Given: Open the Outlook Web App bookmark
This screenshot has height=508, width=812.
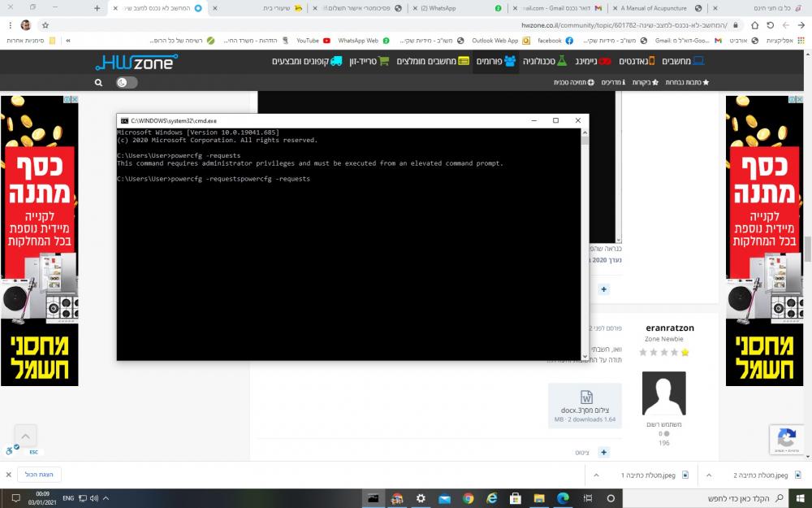Looking at the screenshot, I should (x=501, y=41).
